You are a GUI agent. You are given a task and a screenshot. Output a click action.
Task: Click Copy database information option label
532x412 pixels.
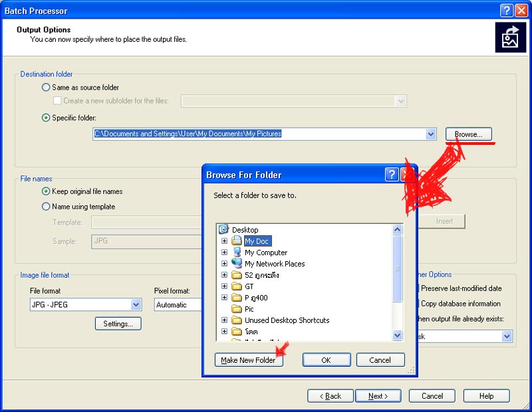coord(461,304)
